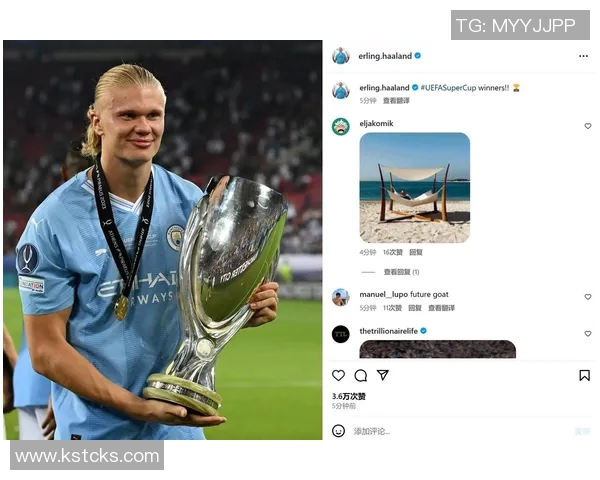Open eljakomik's profile avatar

[x=341, y=126]
